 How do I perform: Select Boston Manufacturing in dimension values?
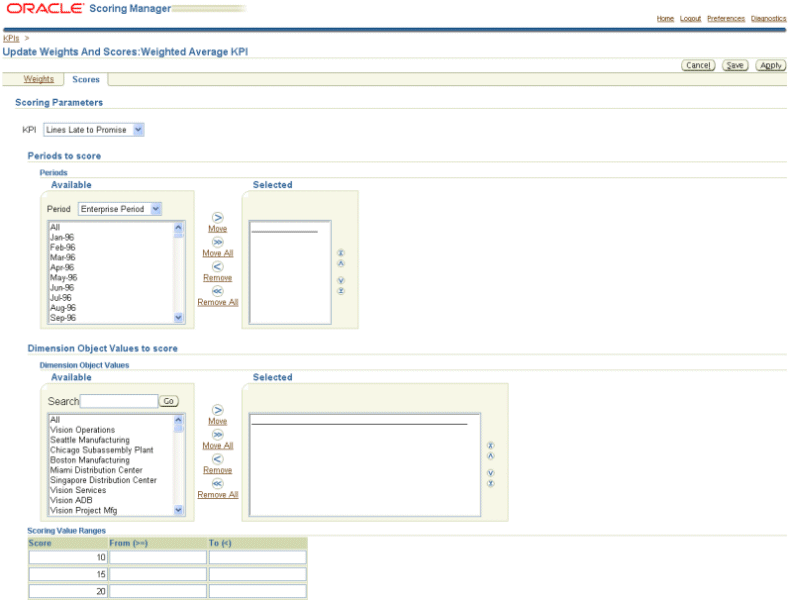(x=90, y=460)
